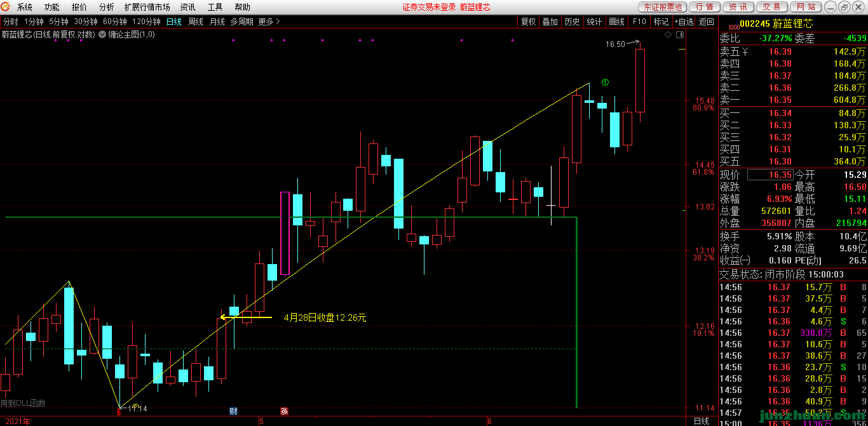Switch chart period to 周线
The image size is (868, 426).
click(195, 22)
